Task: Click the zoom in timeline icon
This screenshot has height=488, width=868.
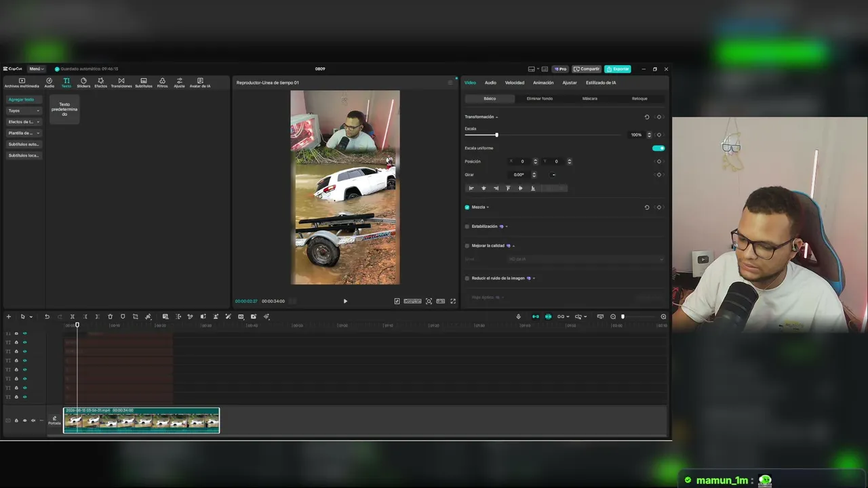Action: [663, 317]
